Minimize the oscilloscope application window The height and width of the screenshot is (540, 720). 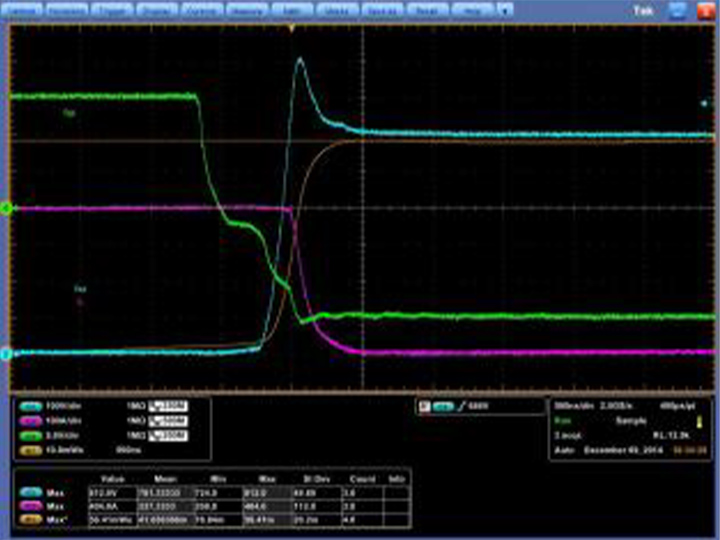pyautogui.click(x=678, y=11)
